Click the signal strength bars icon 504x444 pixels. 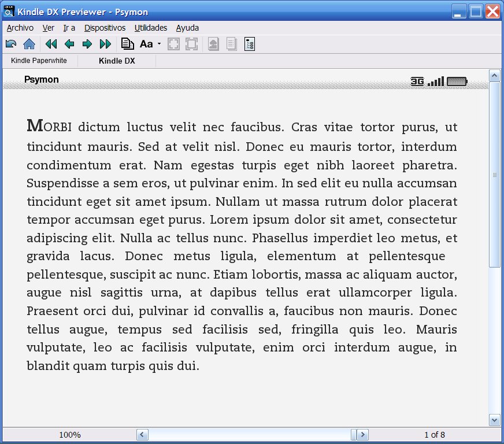point(436,82)
